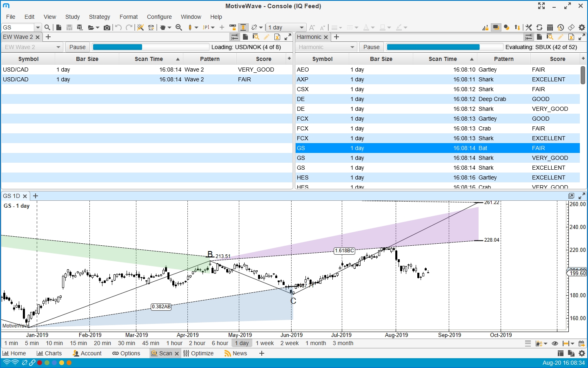
Task: Close the Scan page tab
Action: pos(177,354)
